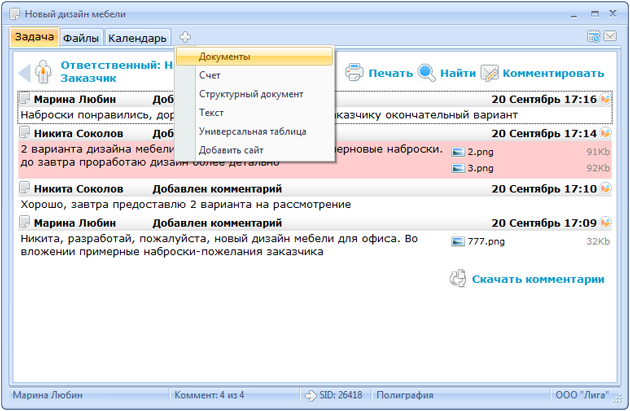Click Добавить сайт menu entry

(254, 150)
